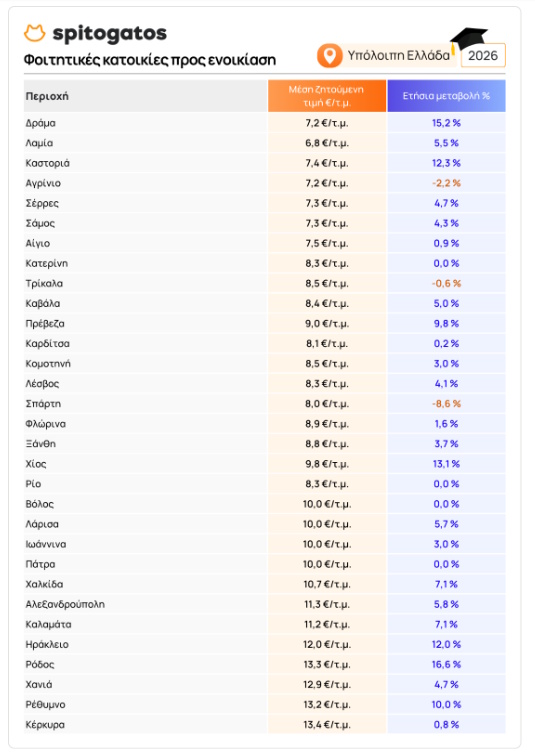535x755 pixels.
Task: Click the Αγρίνιο -2,2 % change value
Action: pyautogui.click(x=446, y=183)
